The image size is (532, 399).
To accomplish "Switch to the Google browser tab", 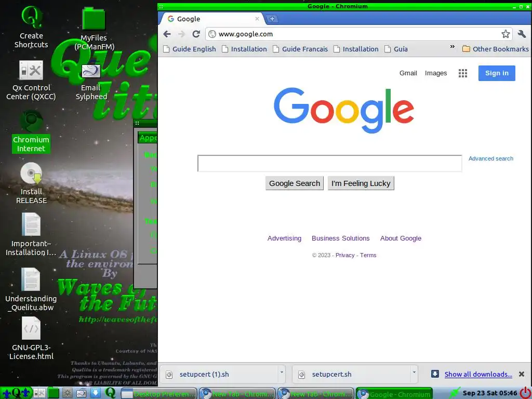I will [x=211, y=19].
